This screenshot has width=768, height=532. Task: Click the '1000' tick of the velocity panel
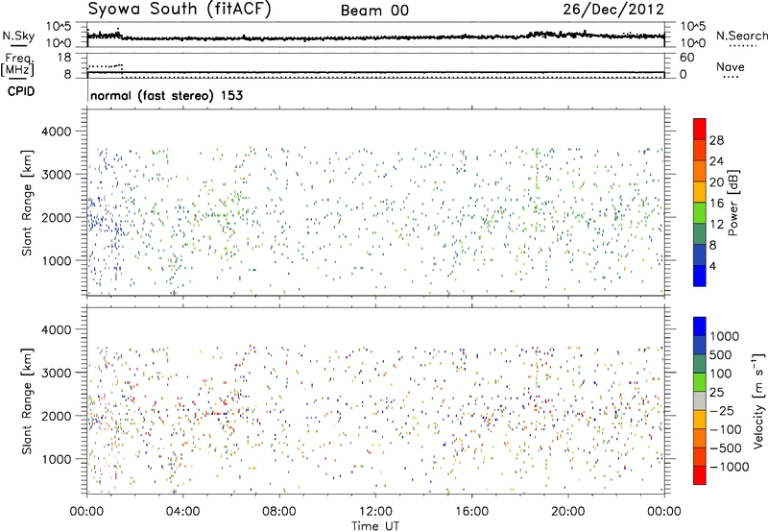pos(57,459)
